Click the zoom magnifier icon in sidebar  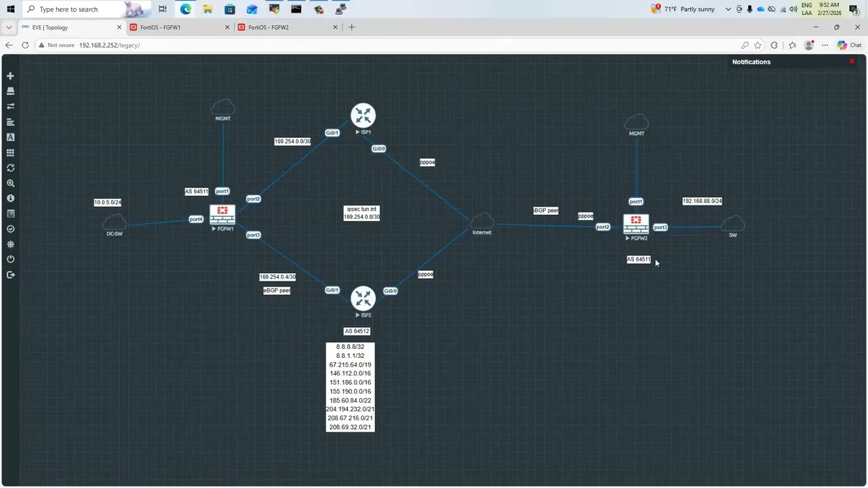10,183
